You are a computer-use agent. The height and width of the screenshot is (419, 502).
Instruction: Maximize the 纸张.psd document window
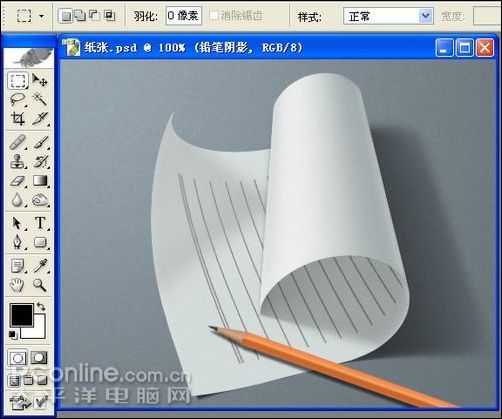pyautogui.click(x=464, y=48)
